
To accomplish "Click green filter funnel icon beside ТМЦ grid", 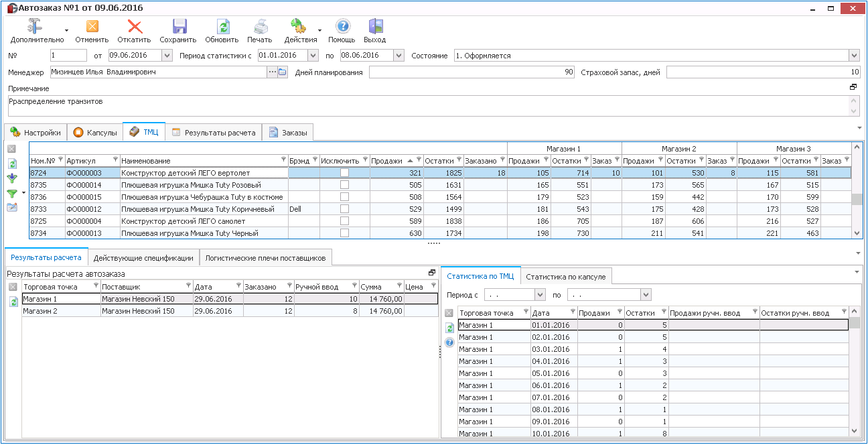I will coord(11,193).
